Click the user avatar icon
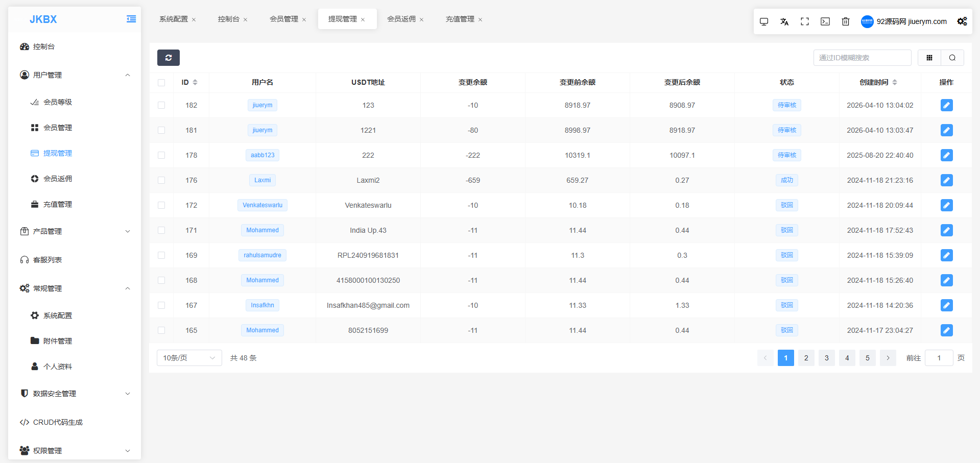The image size is (980, 463). [867, 21]
